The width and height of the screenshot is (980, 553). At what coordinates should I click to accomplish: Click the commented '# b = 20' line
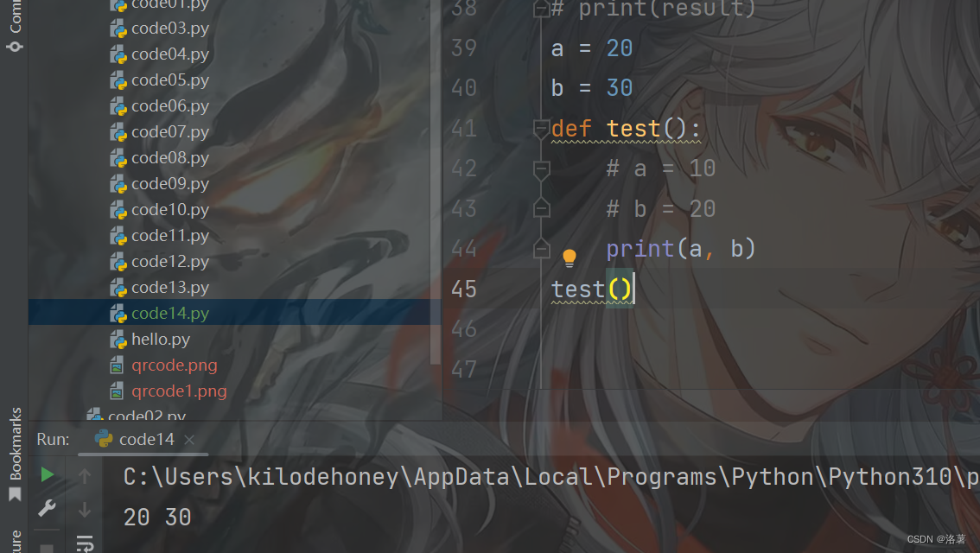tap(660, 209)
